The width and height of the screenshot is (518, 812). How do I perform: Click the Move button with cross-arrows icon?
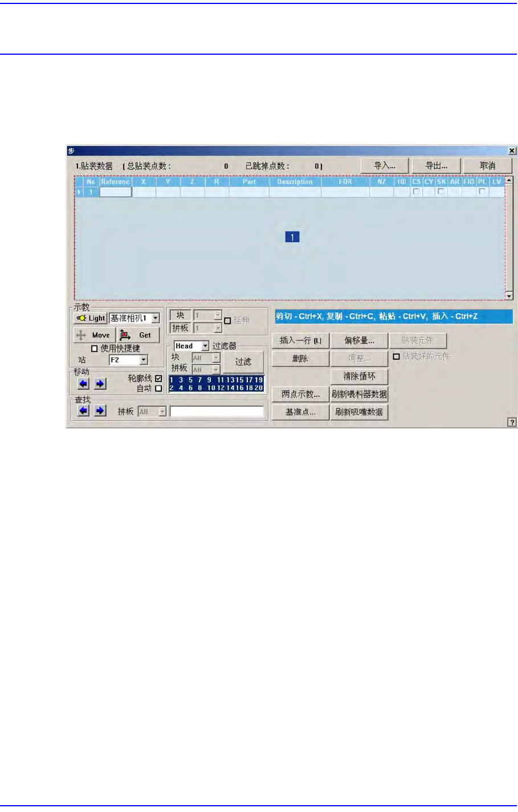(95, 335)
